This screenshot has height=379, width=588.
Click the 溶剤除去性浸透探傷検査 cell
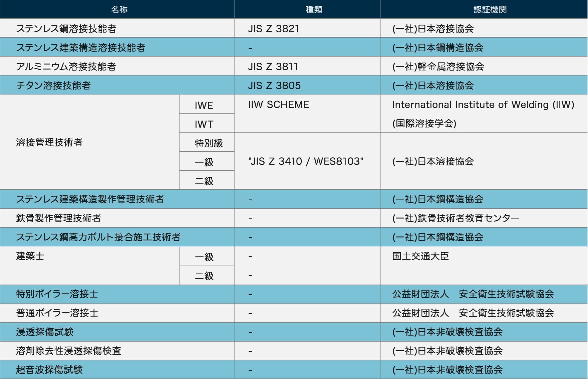pos(117,351)
